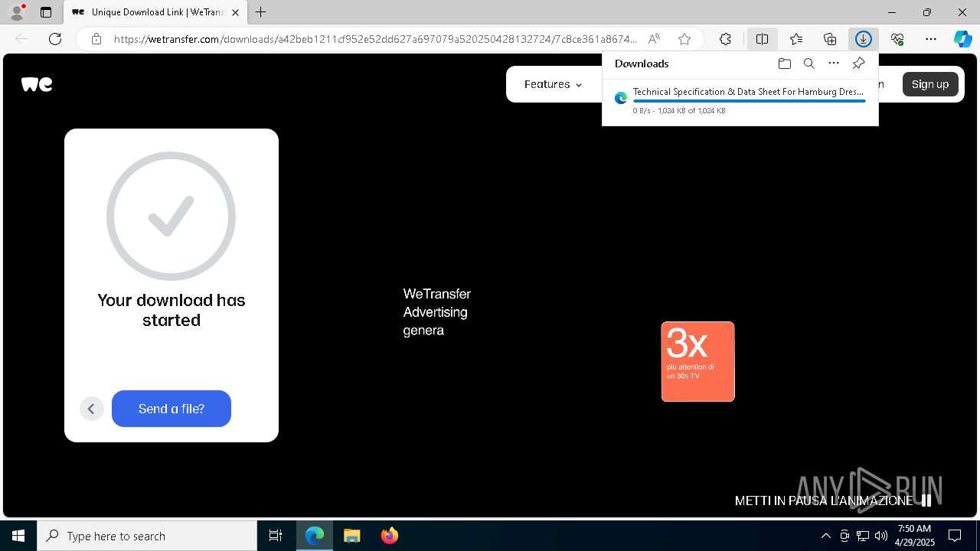Close the Unique Download Link tab
Image resolution: width=980 pixels, height=551 pixels.
[235, 12]
